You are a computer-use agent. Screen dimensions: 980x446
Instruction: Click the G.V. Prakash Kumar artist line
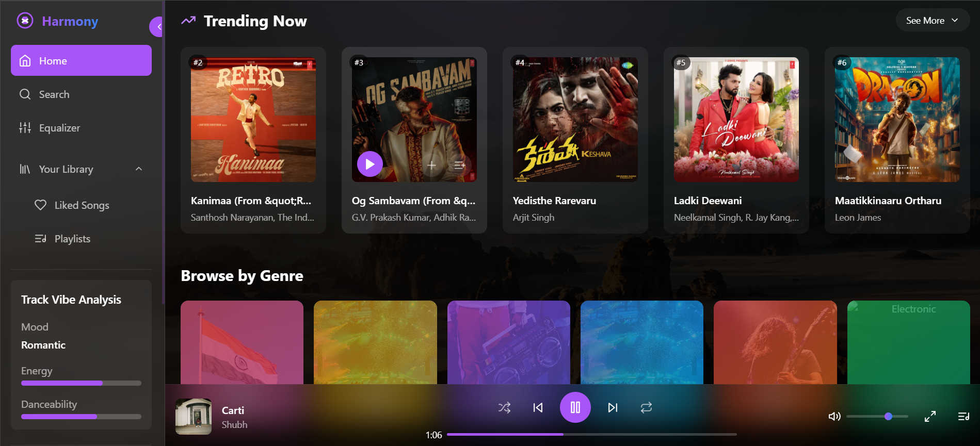[414, 218]
